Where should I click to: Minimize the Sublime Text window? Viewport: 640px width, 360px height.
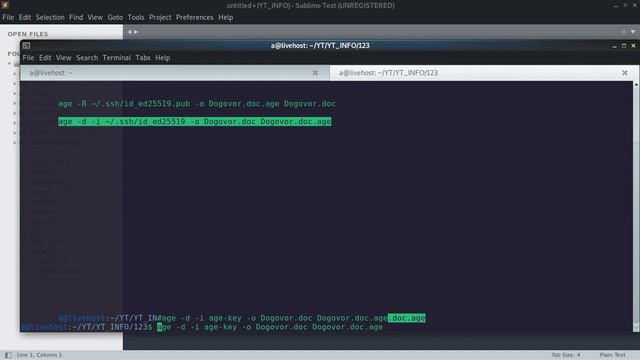616,5
